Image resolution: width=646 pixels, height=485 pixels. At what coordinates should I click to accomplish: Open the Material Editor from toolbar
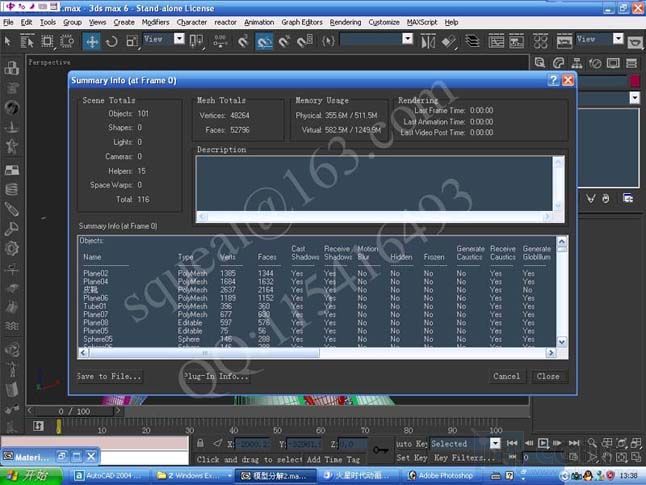pyautogui.click(x=541, y=41)
